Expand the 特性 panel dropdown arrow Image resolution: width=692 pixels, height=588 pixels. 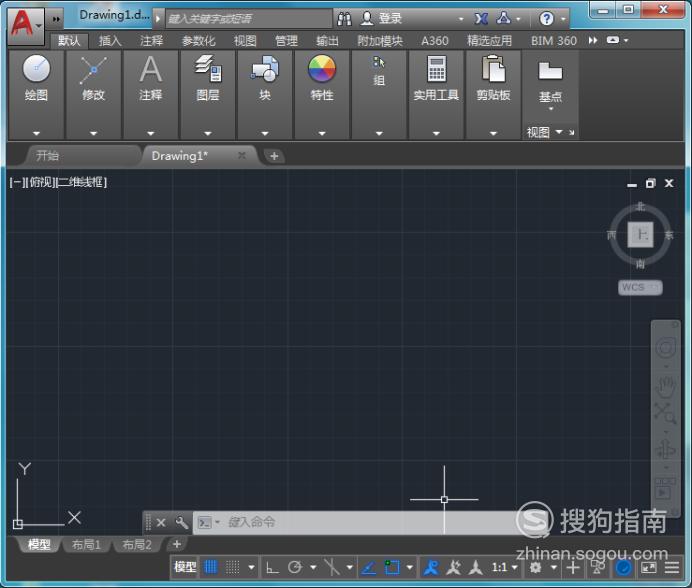322,133
